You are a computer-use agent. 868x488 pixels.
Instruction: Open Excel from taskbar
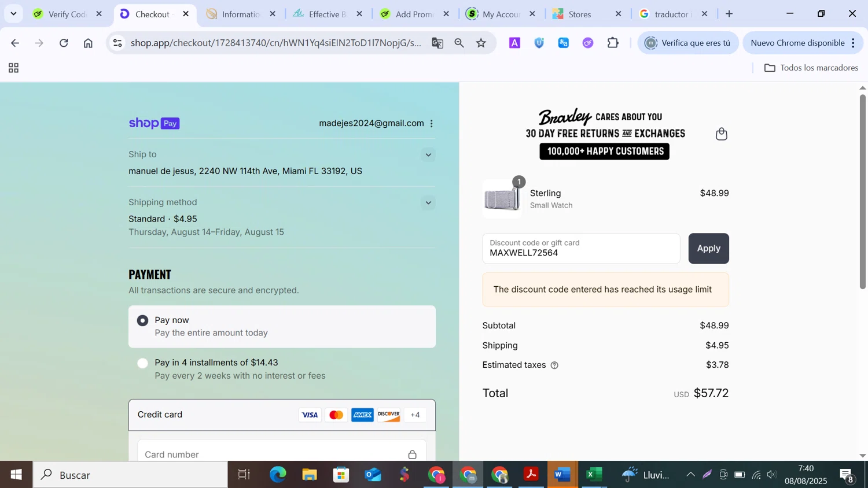594,475
